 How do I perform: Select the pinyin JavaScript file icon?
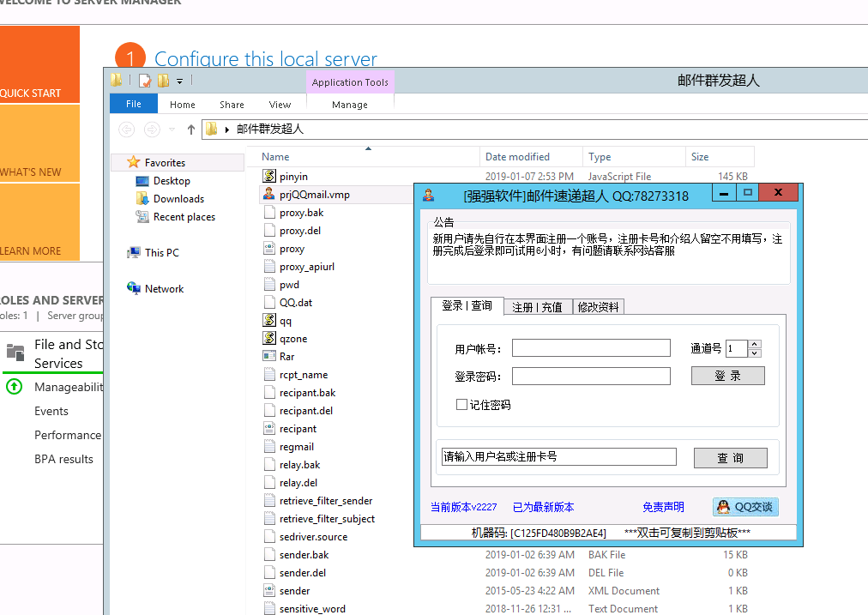269,176
